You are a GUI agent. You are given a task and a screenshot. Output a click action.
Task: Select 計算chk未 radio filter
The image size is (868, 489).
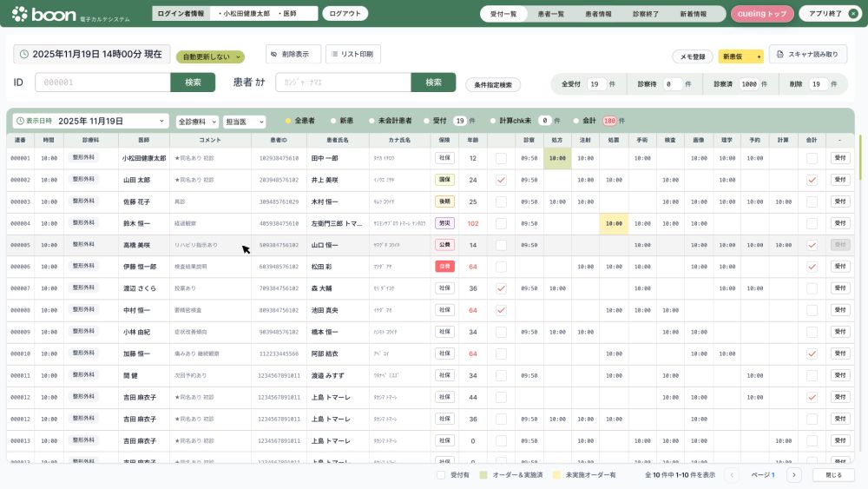click(x=493, y=121)
